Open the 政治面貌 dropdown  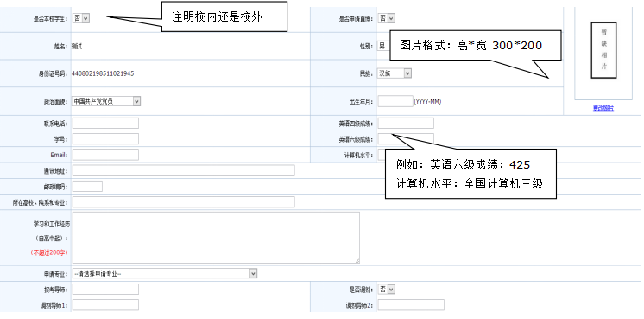tap(106, 101)
